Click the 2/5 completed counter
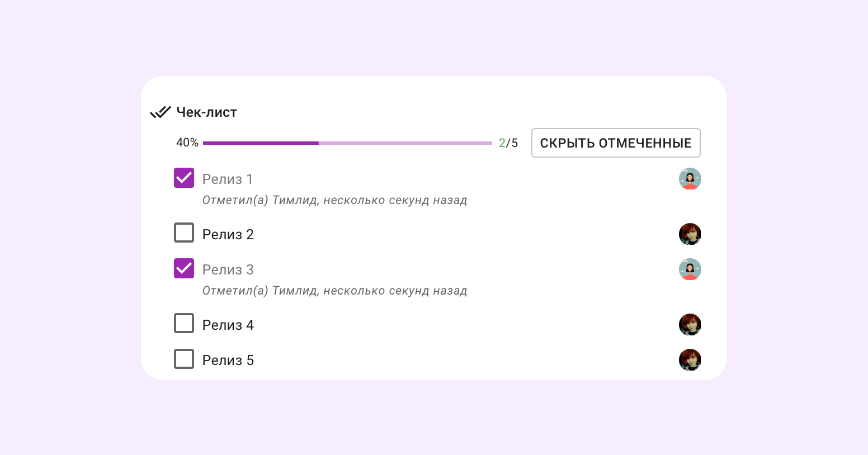 pos(508,143)
